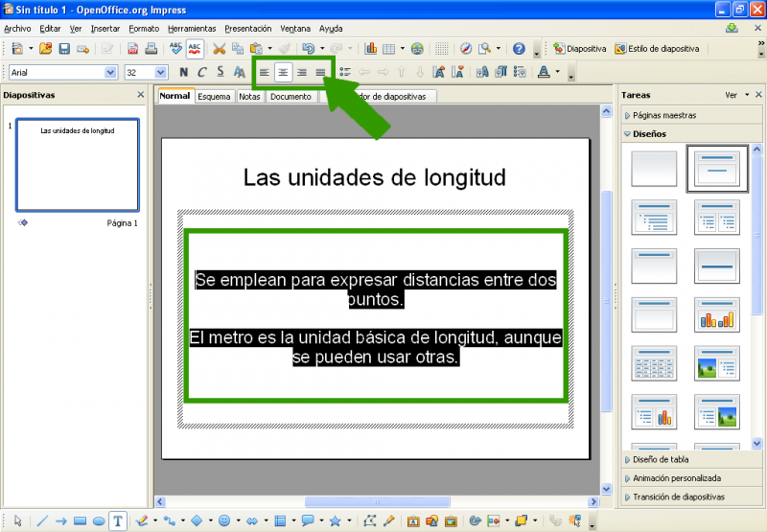Toggle justified text alignment
This screenshot has height=532, width=767.
[x=320, y=72]
